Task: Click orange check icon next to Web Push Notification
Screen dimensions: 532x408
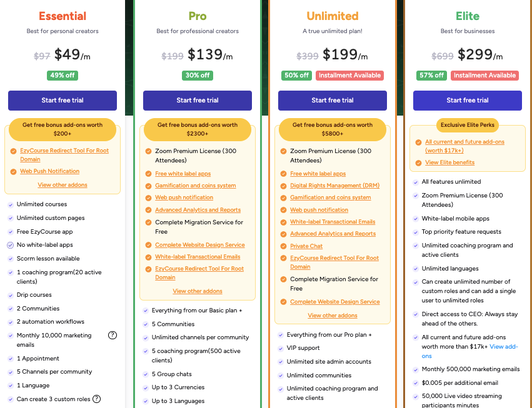Action: point(13,172)
